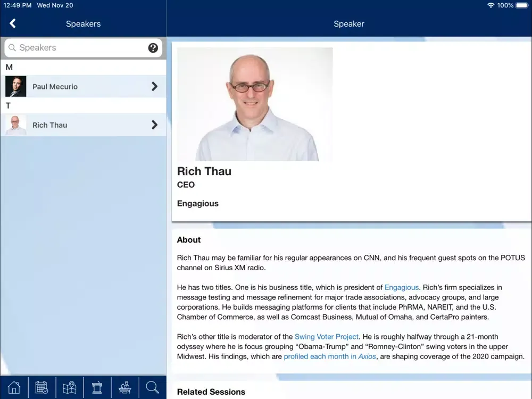This screenshot has height=399, width=532.
Task: Tap the 'Wed Nov 20' date in status bar
Action: coord(55,5)
